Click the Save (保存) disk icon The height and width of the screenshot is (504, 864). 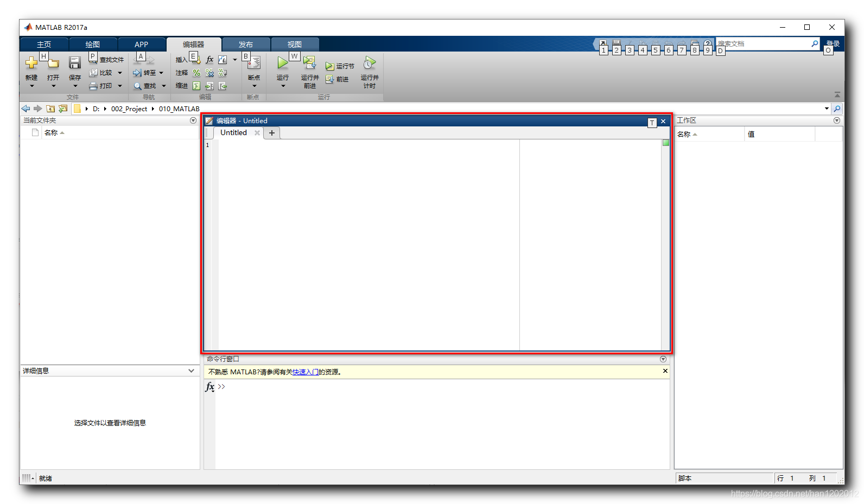(x=75, y=63)
